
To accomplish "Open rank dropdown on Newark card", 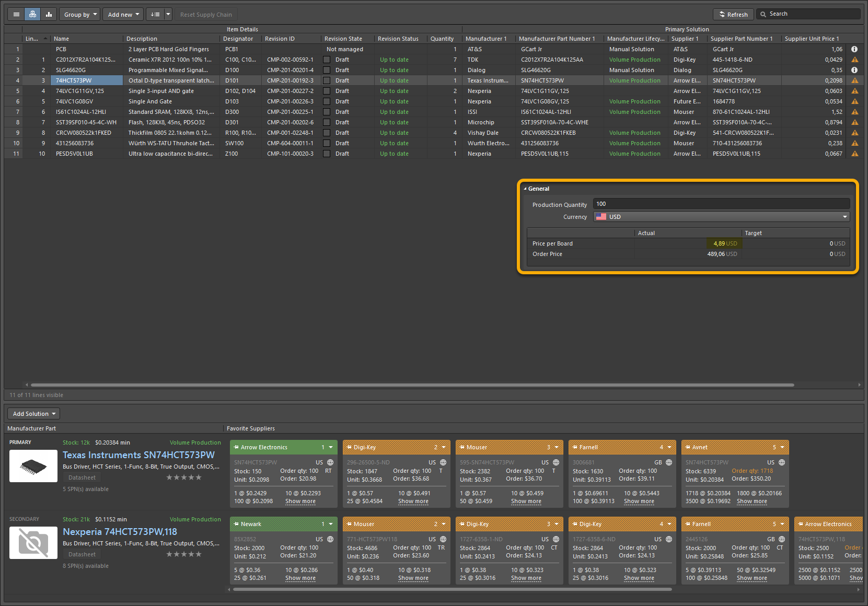I will tap(331, 524).
